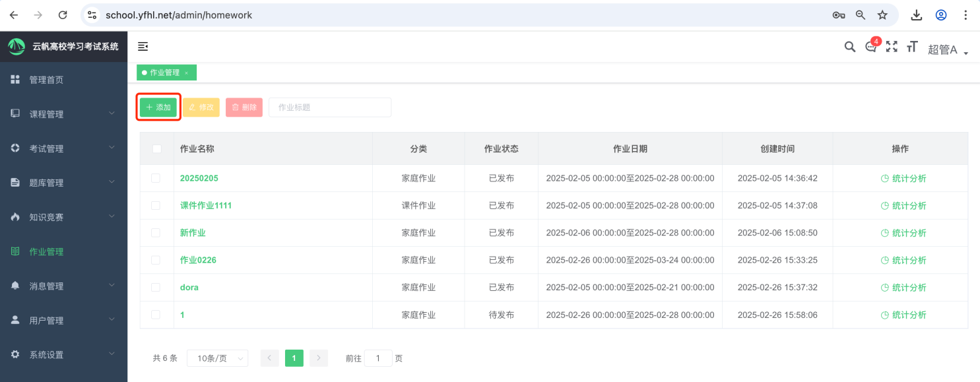Screen dimensions: 980x382
Task: Click the browser back arrow
Action: [14, 15]
